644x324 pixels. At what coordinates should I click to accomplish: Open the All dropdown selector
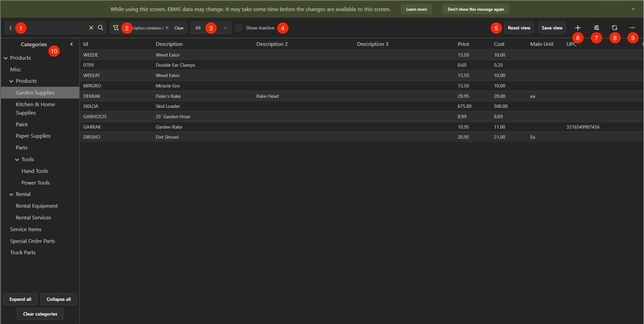tap(211, 28)
